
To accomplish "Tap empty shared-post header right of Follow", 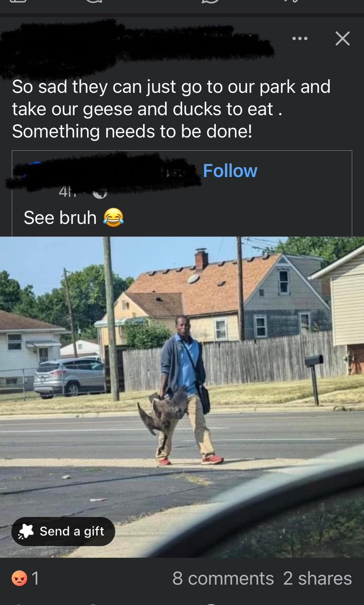I will tap(304, 171).
